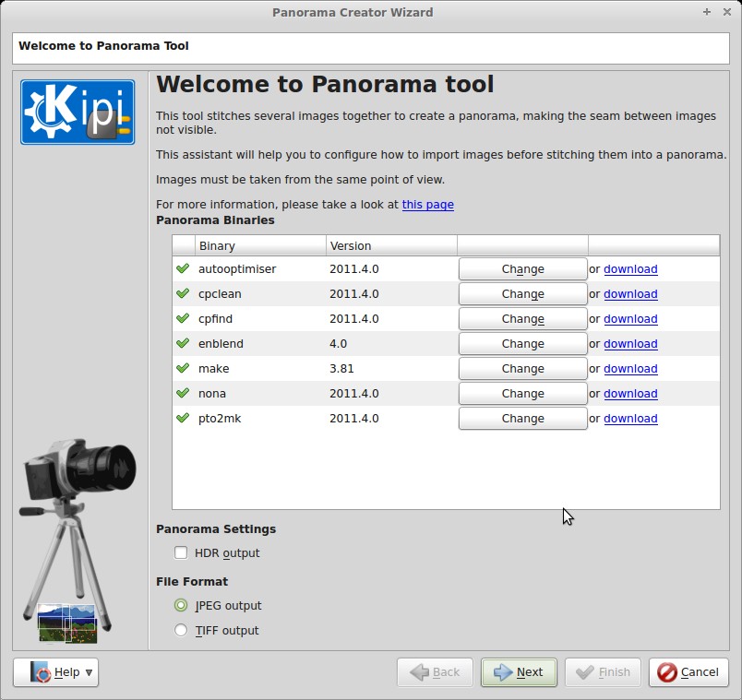Open download link for nona
Viewport: 742px width, 700px height.
630,394
